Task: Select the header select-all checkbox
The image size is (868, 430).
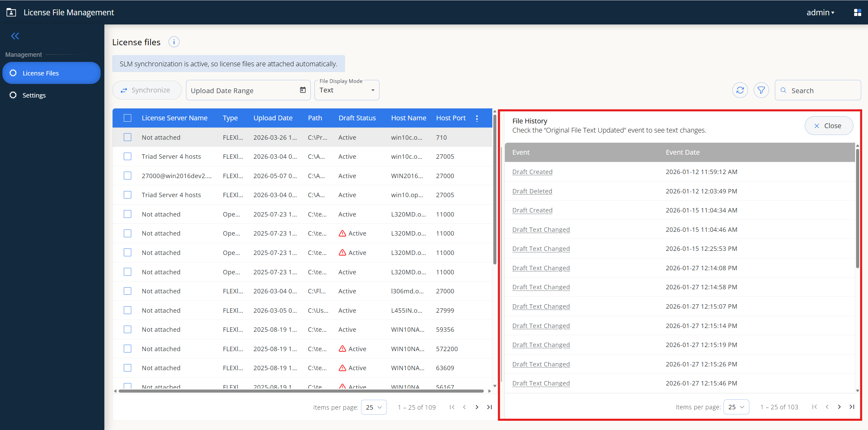Action: click(x=127, y=118)
